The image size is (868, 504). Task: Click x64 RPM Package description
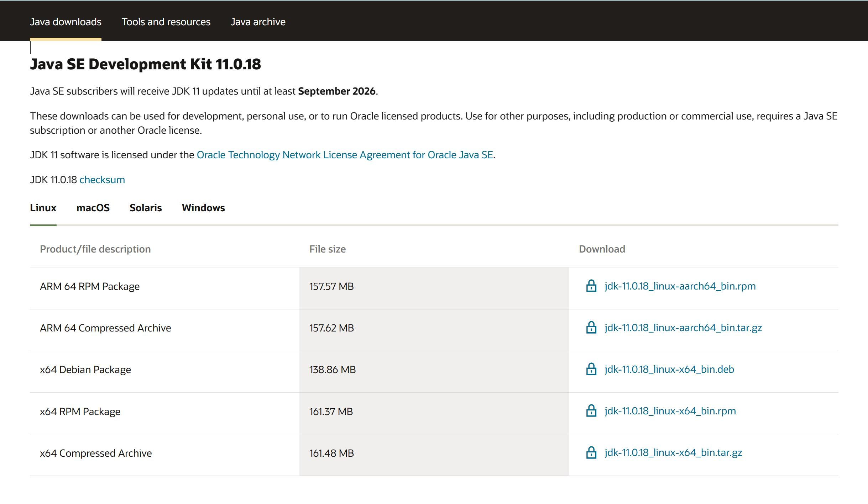[80, 412]
